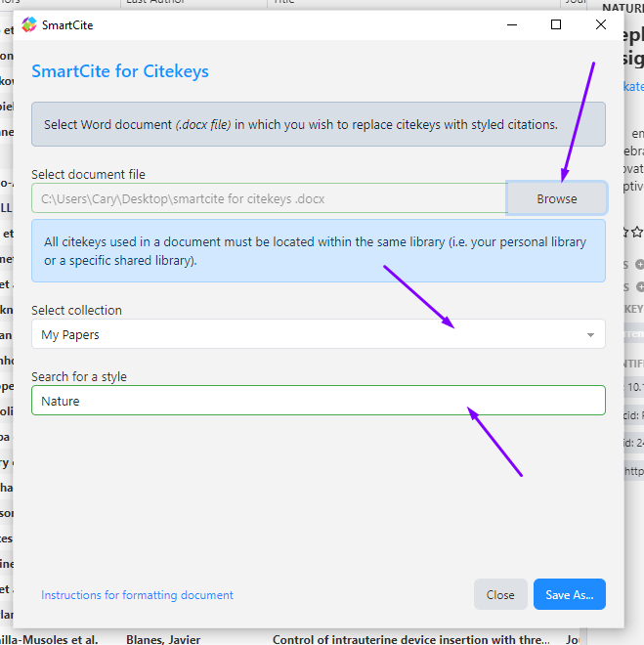The image size is (644, 645).
Task: Click 'Blanes, Javier' cell in background table
Action: pos(163,640)
